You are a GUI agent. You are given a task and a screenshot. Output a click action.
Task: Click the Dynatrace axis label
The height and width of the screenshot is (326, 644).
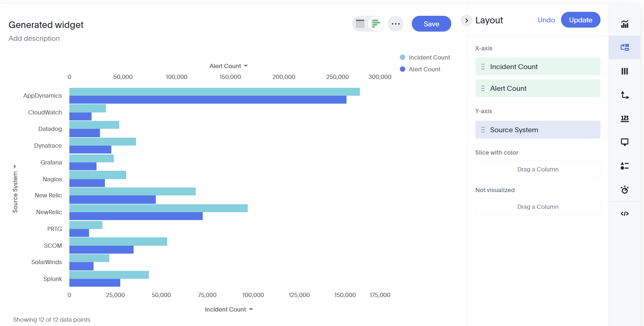(48, 146)
